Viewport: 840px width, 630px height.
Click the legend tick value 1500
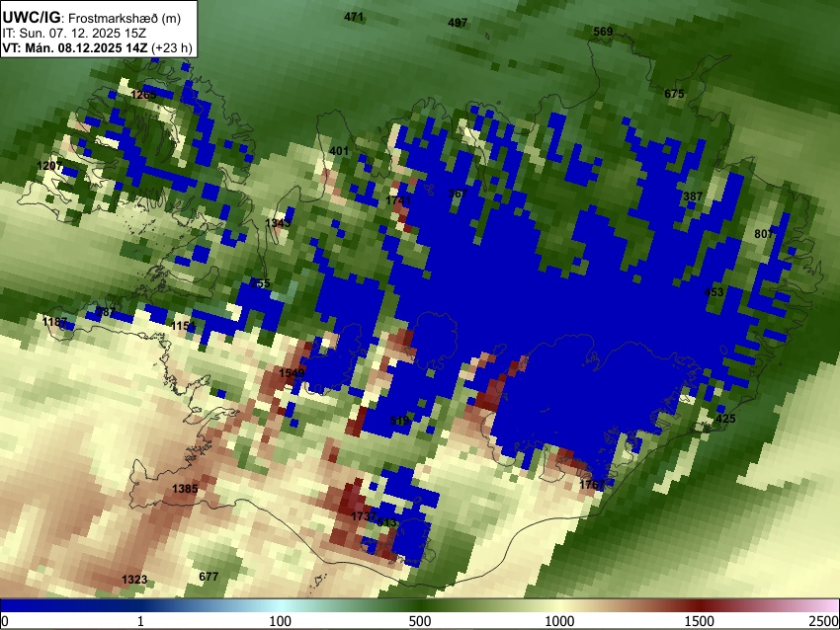click(700, 621)
